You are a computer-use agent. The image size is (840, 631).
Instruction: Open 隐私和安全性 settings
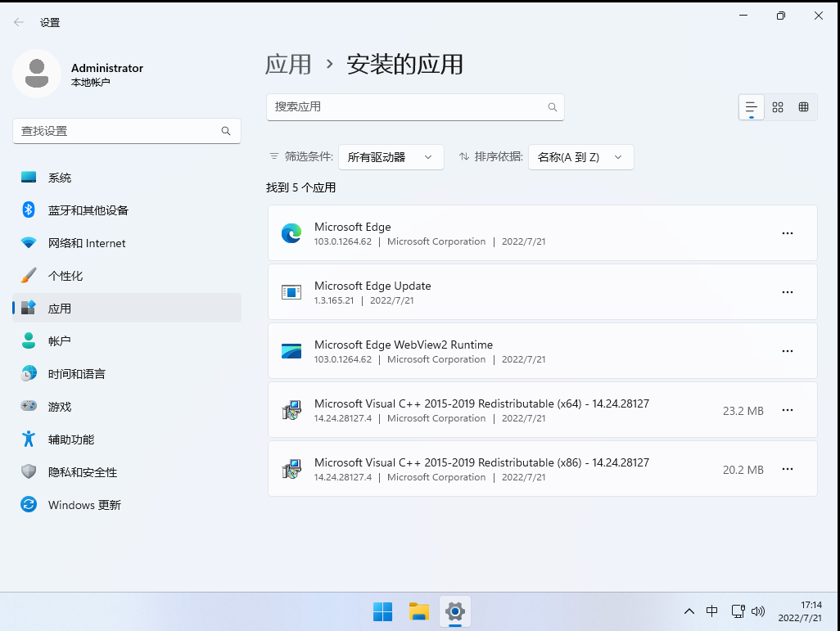click(127, 472)
